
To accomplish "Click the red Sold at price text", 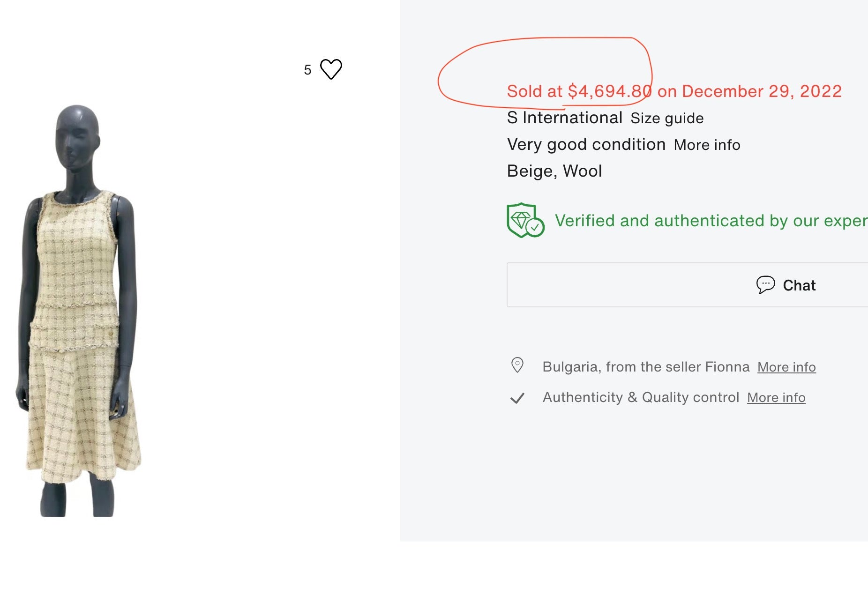I will [x=579, y=91].
